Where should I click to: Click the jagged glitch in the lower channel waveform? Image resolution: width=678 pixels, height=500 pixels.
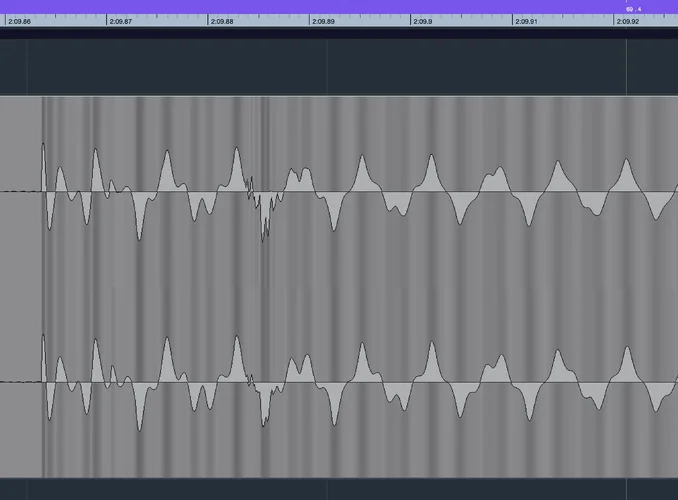pyautogui.click(x=263, y=400)
